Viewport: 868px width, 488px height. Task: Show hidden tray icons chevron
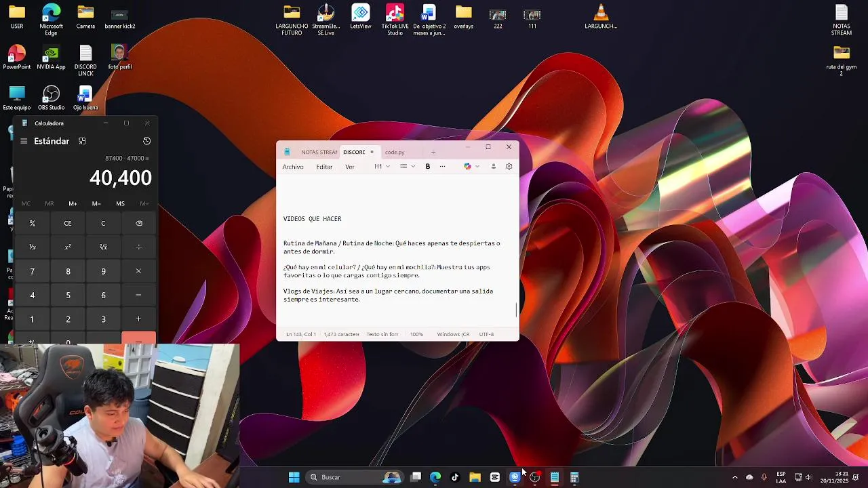(734, 477)
